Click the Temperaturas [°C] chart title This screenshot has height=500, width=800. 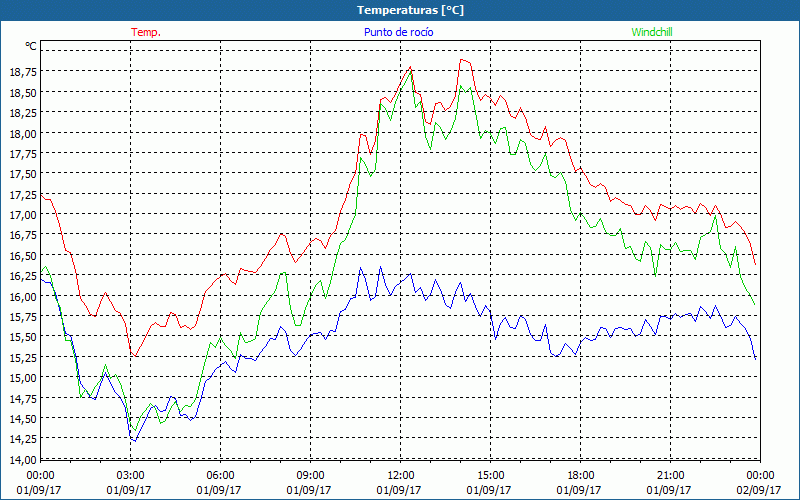tap(410, 10)
